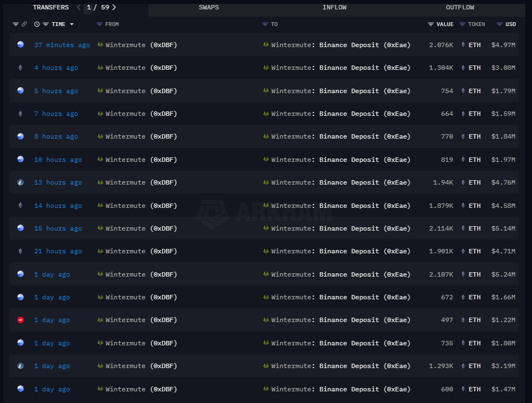Click ETH token label on 770 value row
Screen dimensions: 532x403
point(474,136)
